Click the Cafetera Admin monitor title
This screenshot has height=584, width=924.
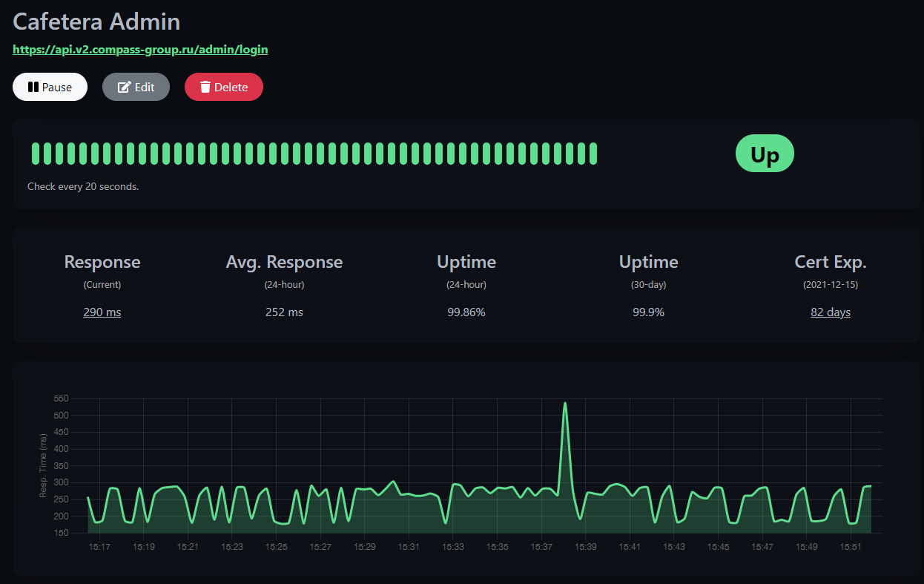point(96,22)
